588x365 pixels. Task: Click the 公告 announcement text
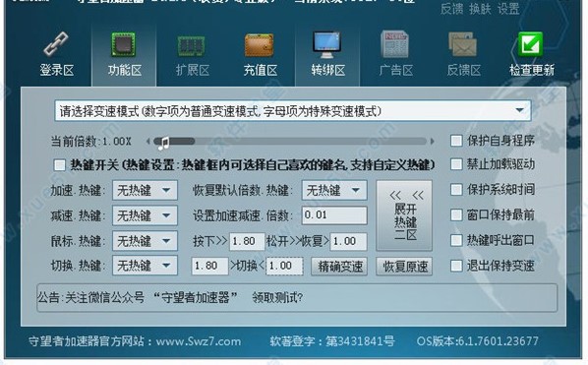(x=169, y=298)
